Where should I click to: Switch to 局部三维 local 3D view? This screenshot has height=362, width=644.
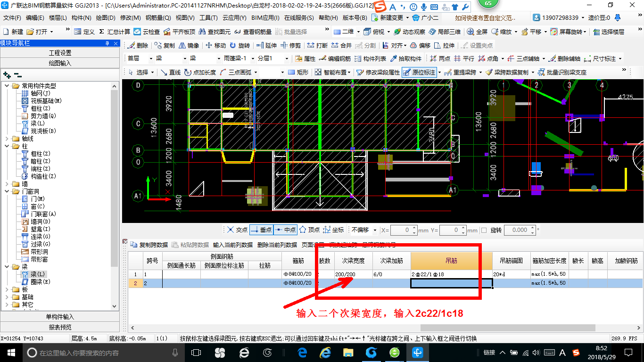coord(445,32)
